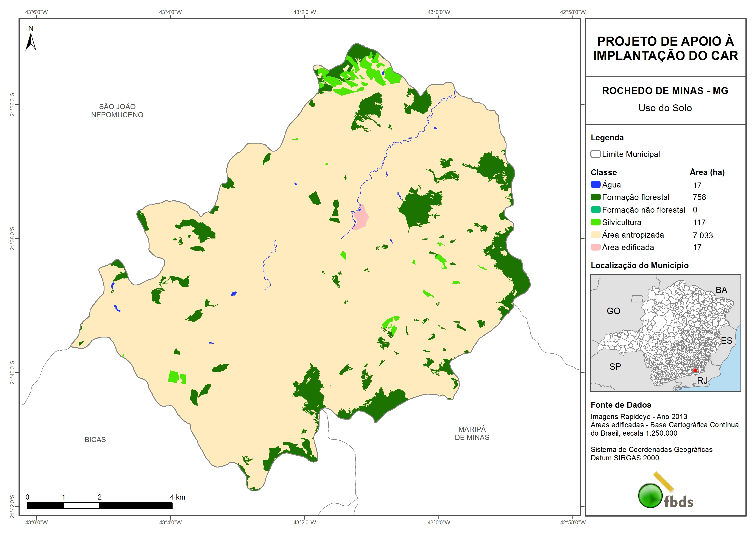Image resolution: width=756 pixels, height=534 pixels.
Task: Click the pink Área edificada swatch
Action: 595,247
